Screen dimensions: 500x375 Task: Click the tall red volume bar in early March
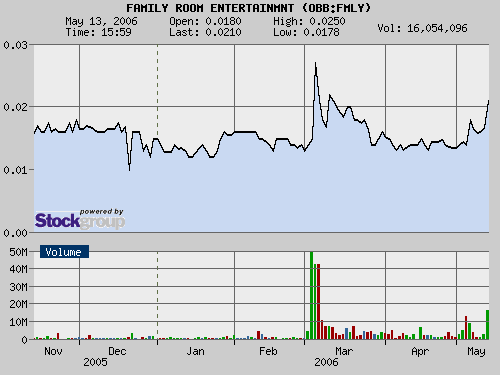319,302
